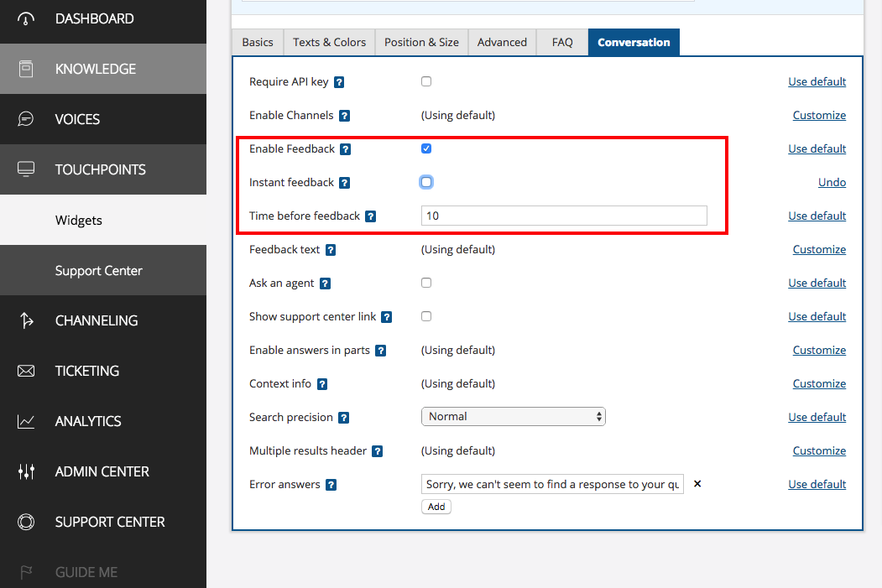Open help for Enable Feedback
The image size is (882, 588).
coord(346,149)
